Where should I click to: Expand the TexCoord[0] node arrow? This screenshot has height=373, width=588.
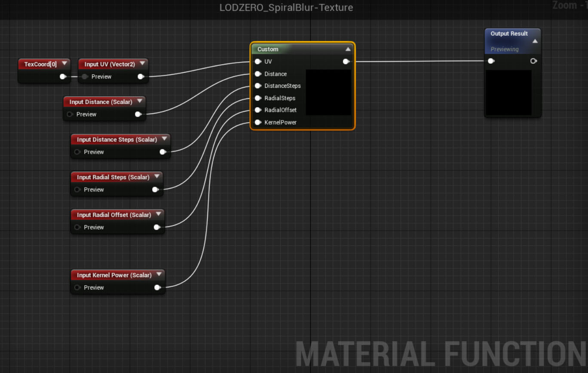pos(64,64)
